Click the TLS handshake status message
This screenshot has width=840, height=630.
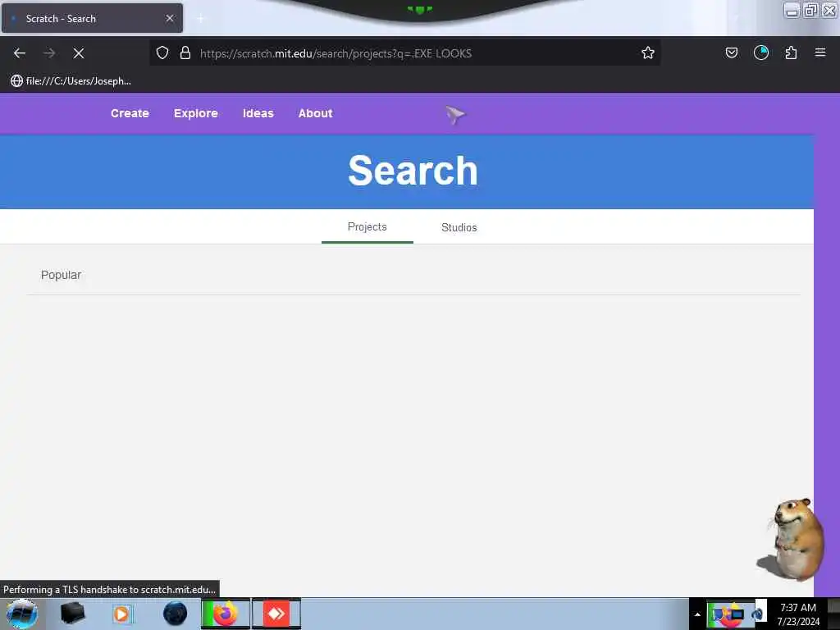pyautogui.click(x=109, y=589)
